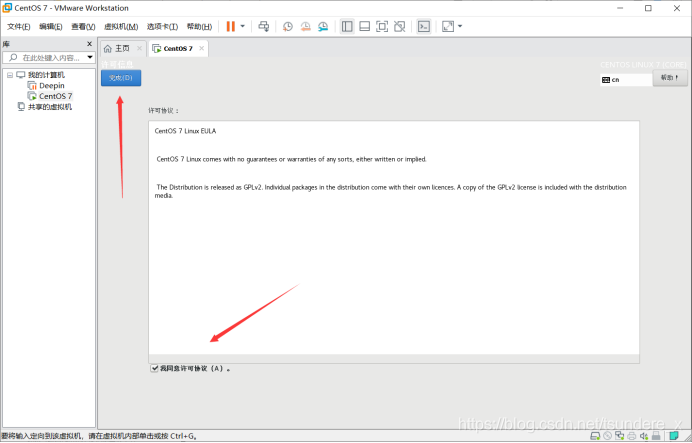Screen dimensions: 692x443
Task: Click the Unity mode toolbar icon
Action: click(x=399, y=26)
